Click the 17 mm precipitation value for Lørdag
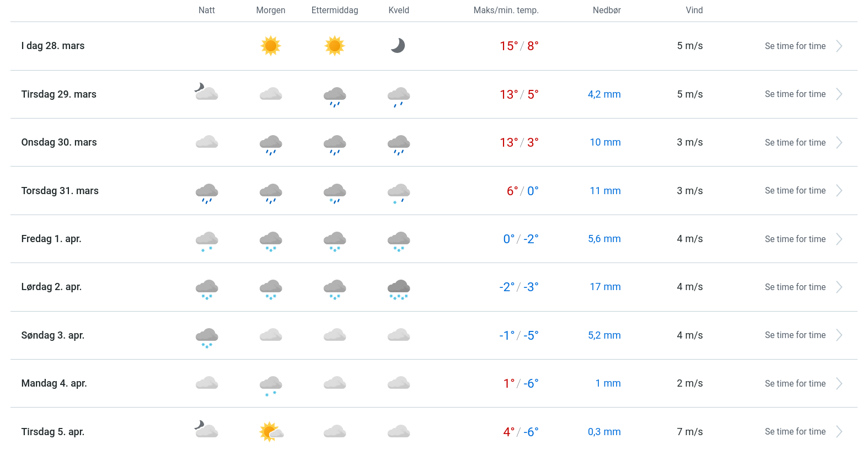 point(605,287)
